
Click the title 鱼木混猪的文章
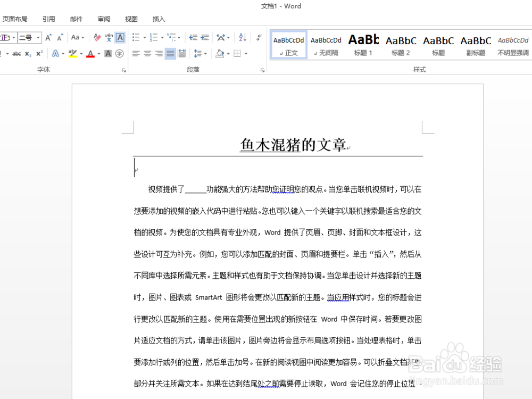coord(293,145)
